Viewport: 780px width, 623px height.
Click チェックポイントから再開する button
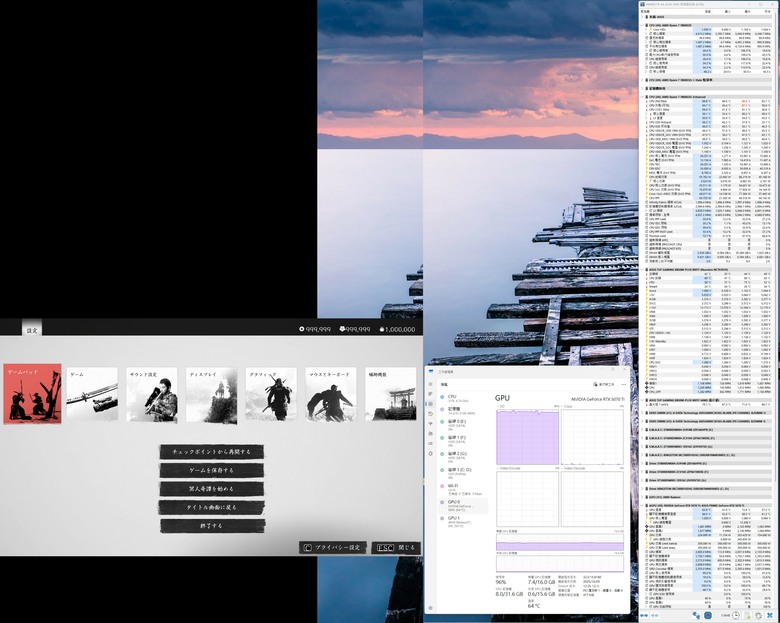coord(211,452)
